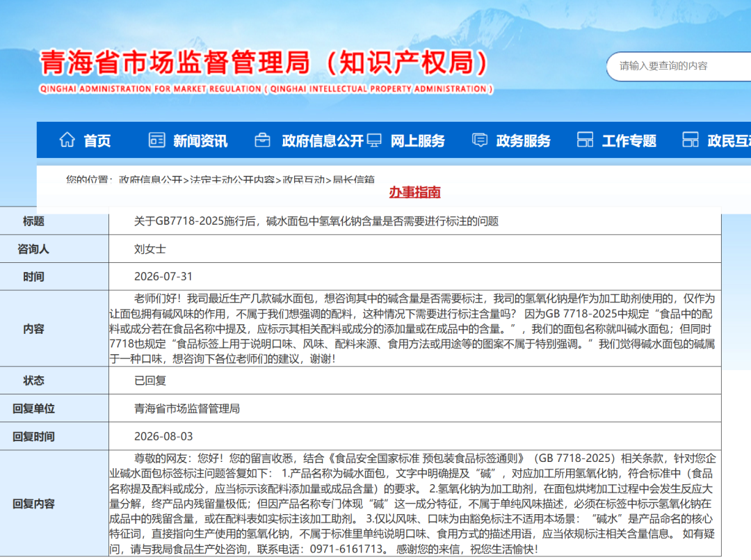Click the reply date 2026-08-03
The width and height of the screenshot is (751, 560).
(x=163, y=436)
